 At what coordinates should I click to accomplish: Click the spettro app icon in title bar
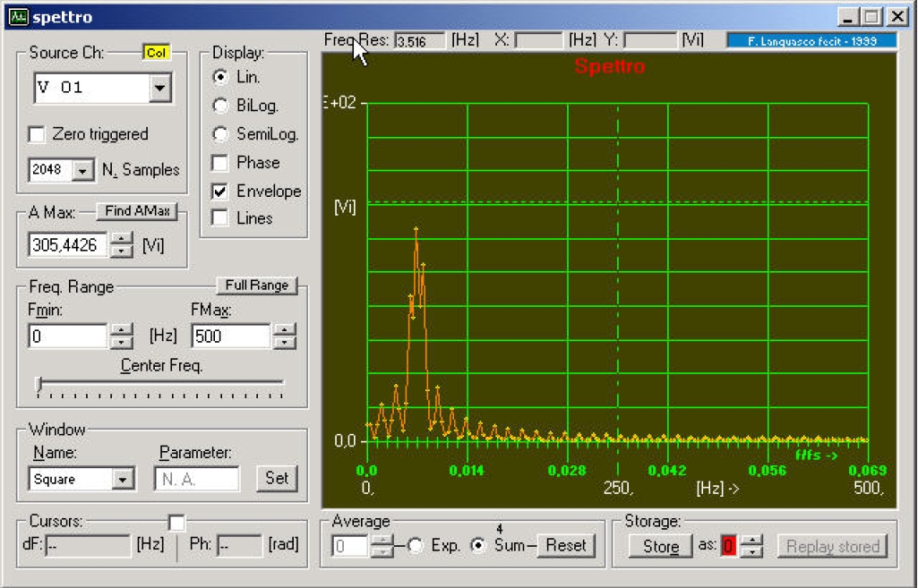18,17
